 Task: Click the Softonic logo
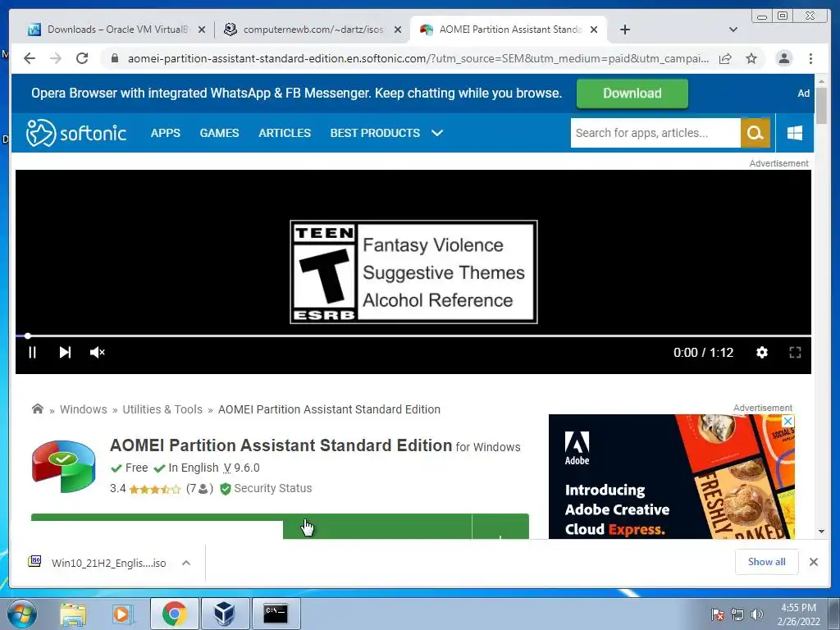(x=76, y=133)
